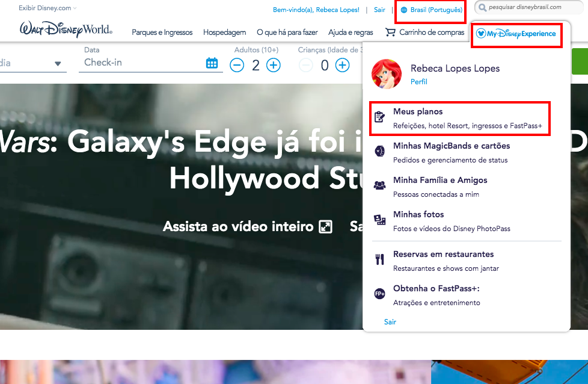Screen dimensions: 588x384
Task: Click the Minha Família e Amigos icon
Action: (x=379, y=184)
